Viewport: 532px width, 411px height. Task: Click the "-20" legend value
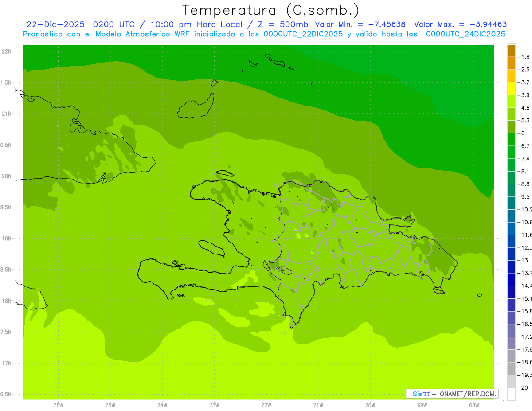pyautogui.click(x=523, y=388)
